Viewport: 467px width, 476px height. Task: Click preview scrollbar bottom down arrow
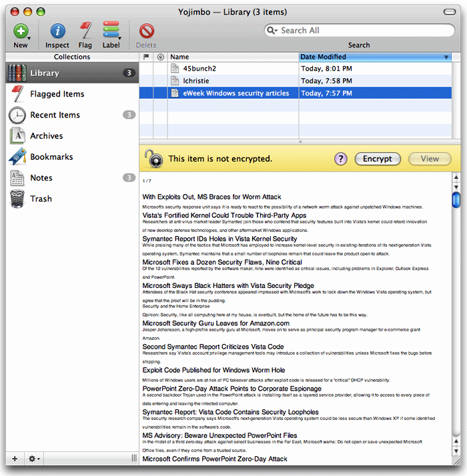coord(456,451)
